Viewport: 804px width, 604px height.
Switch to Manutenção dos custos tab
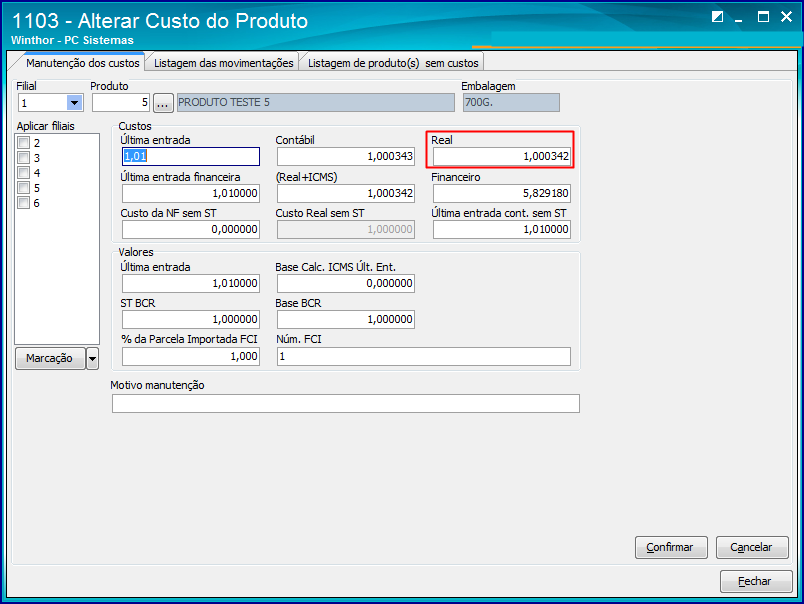tap(83, 63)
